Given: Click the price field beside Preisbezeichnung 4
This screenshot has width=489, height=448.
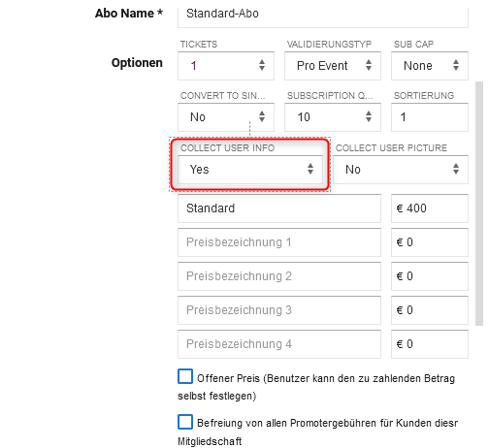Looking at the screenshot, I should pyautogui.click(x=430, y=344).
